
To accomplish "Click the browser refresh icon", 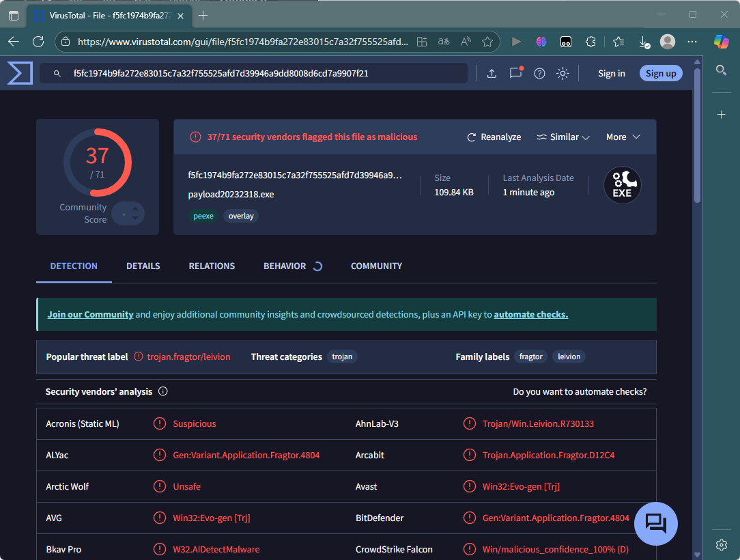I will coord(38,42).
